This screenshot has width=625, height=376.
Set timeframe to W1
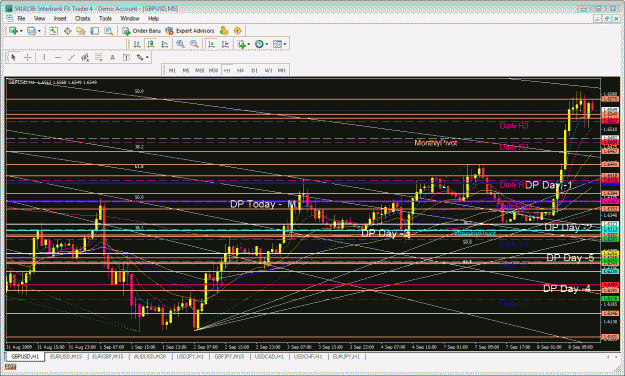click(268, 70)
